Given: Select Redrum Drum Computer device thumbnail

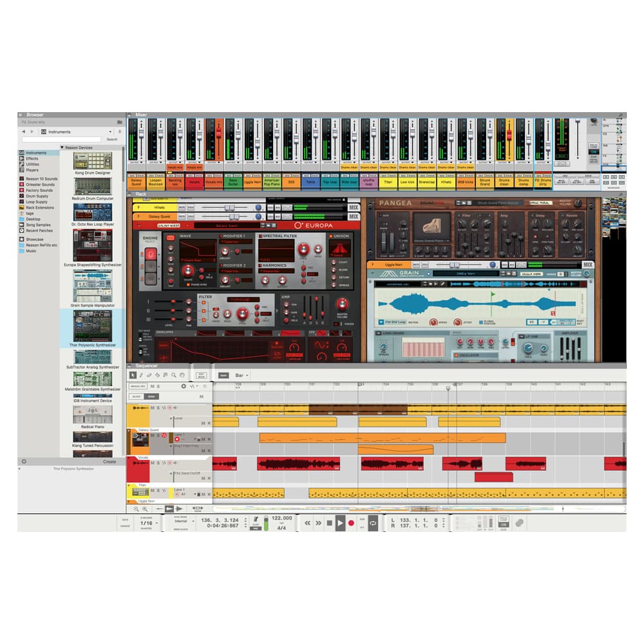Looking at the screenshot, I should 92,187.
